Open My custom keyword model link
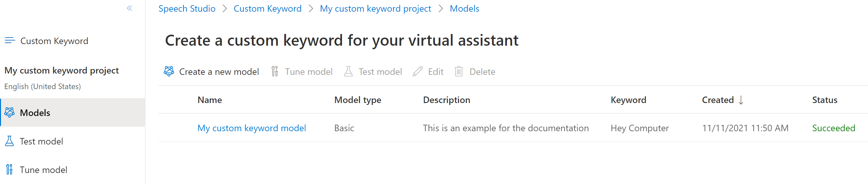Screen dimensions: 868x184 click(252, 128)
